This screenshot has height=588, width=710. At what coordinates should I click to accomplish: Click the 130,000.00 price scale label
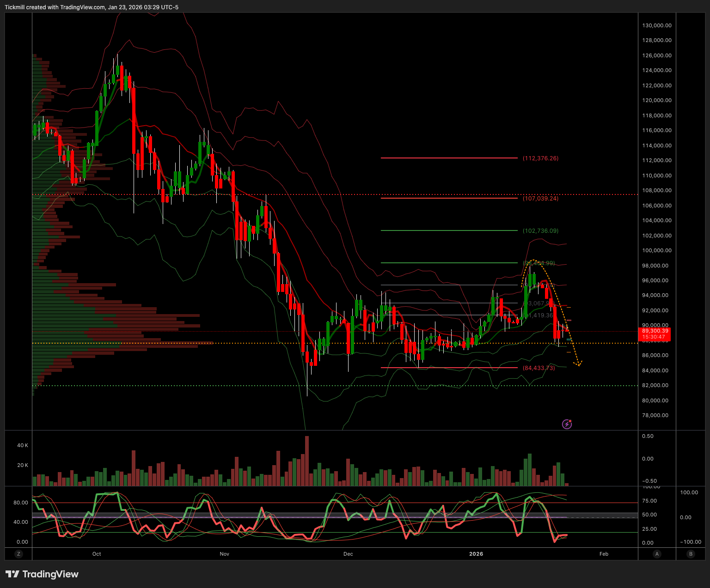[657, 25]
